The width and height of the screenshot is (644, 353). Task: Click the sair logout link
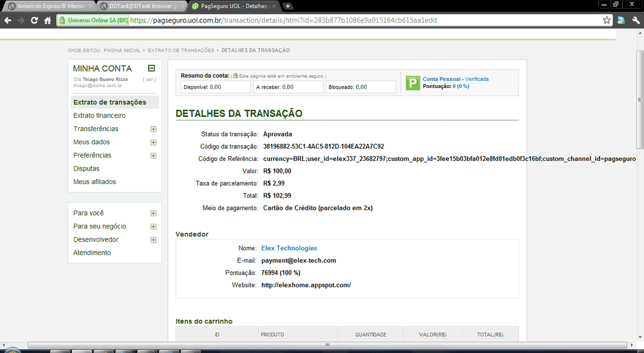pos(149,79)
